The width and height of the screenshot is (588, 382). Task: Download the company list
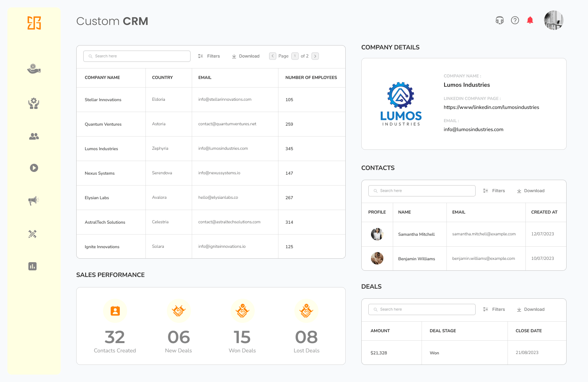click(x=245, y=56)
